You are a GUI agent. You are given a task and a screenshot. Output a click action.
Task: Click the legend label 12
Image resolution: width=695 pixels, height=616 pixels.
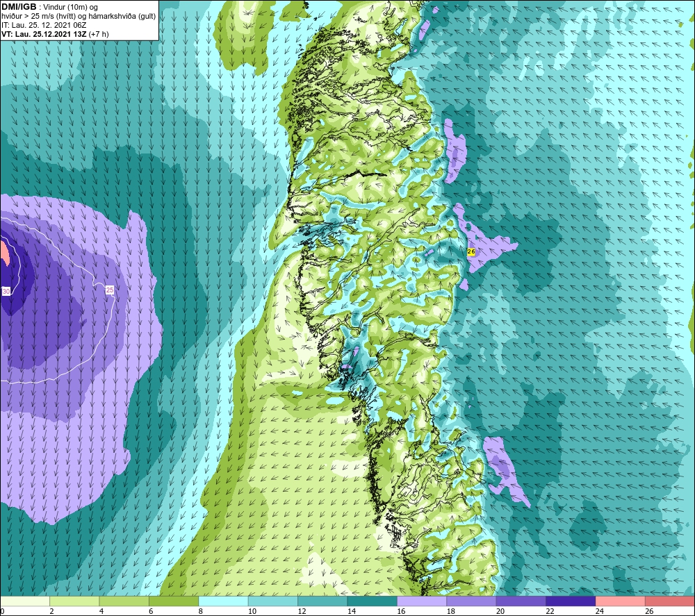point(302,611)
